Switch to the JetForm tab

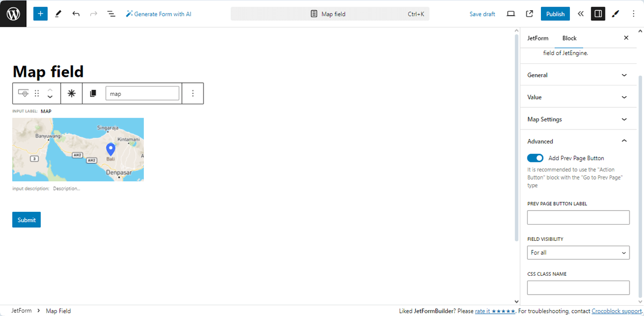coord(538,38)
